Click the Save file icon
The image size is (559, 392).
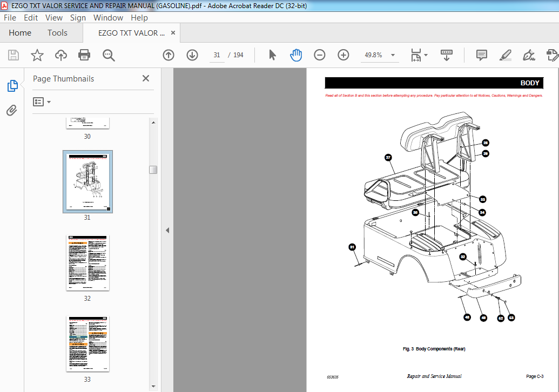(x=13, y=55)
